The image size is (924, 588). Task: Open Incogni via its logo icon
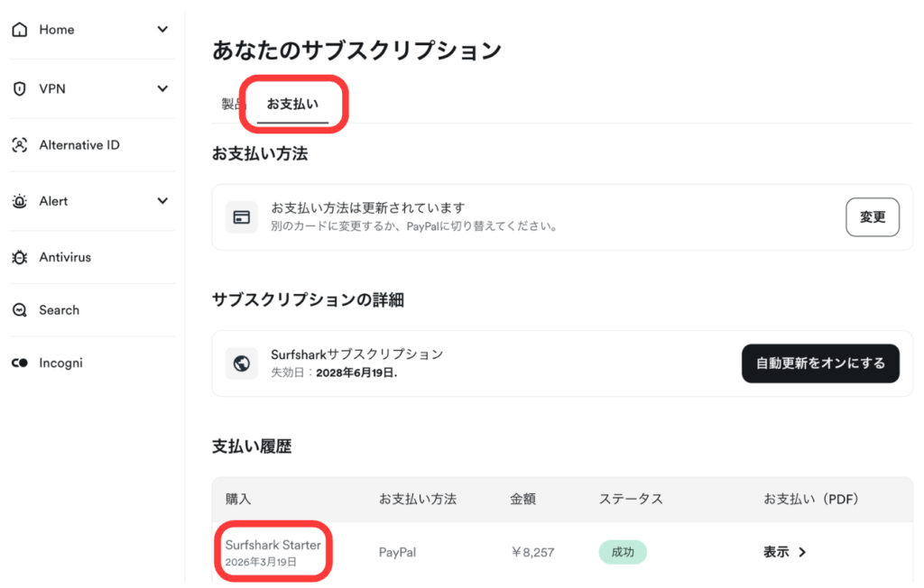(20, 363)
